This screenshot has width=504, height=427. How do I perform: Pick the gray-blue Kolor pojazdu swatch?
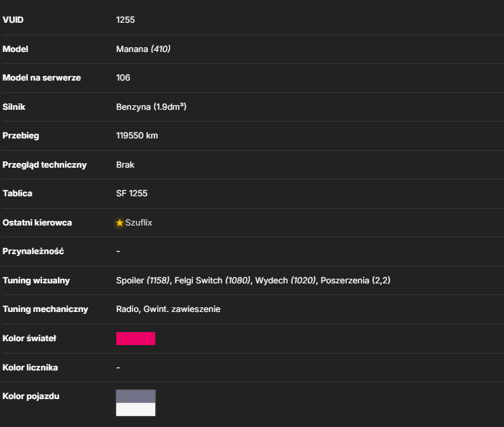click(136, 396)
